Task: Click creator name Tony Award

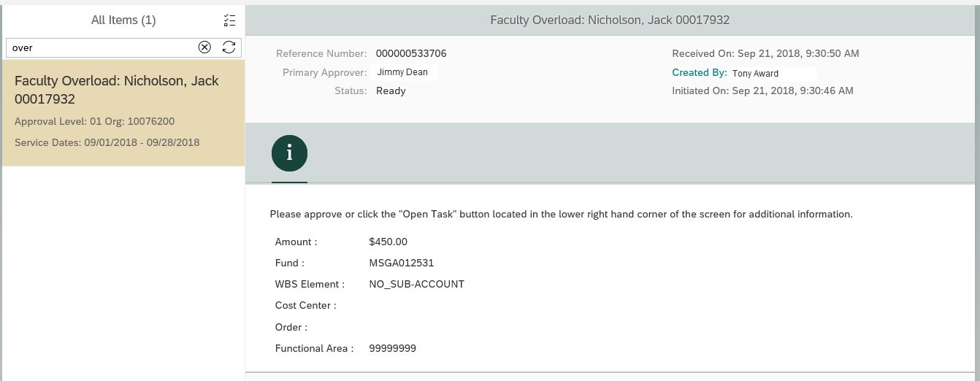Action: (x=755, y=73)
